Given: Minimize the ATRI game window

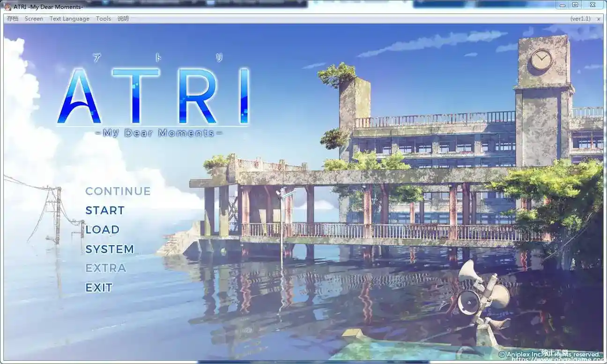Looking at the screenshot, I should point(563,5).
